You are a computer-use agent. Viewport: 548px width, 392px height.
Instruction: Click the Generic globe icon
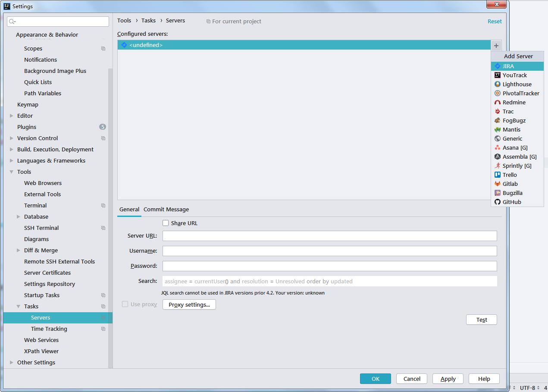pyautogui.click(x=498, y=138)
